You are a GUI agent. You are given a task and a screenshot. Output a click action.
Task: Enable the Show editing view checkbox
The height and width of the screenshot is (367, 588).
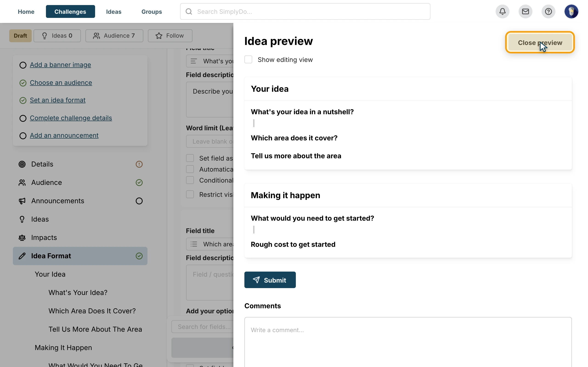(x=248, y=59)
